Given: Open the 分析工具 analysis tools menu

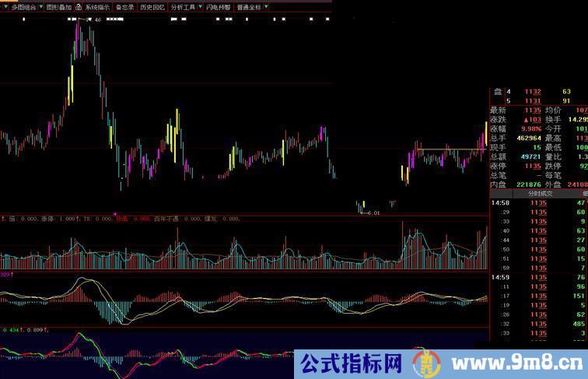Looking at the screenshot, I should tap(183, 7).
